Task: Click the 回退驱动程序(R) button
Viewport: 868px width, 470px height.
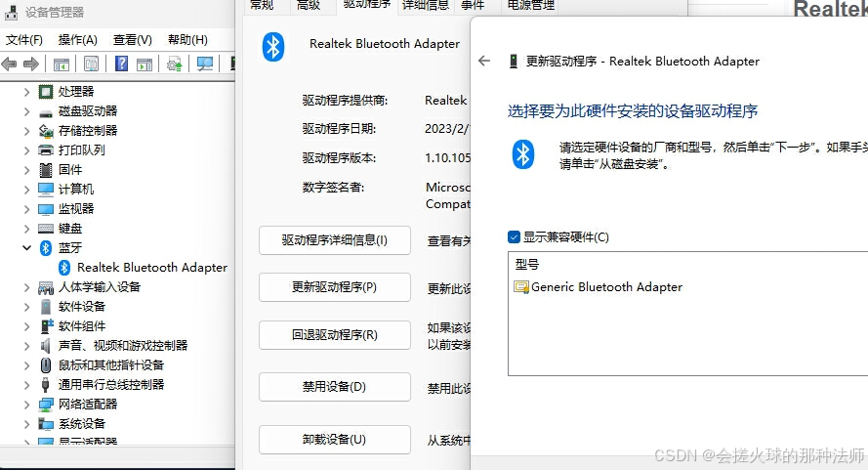Action: pos(335,335)
